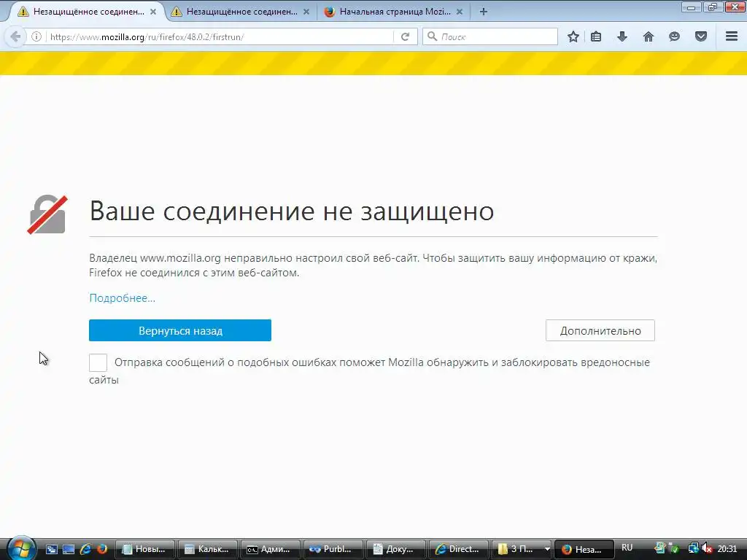The image size is (747, 560).
Task: Click the muted volume tray icon
Action: 707,548
